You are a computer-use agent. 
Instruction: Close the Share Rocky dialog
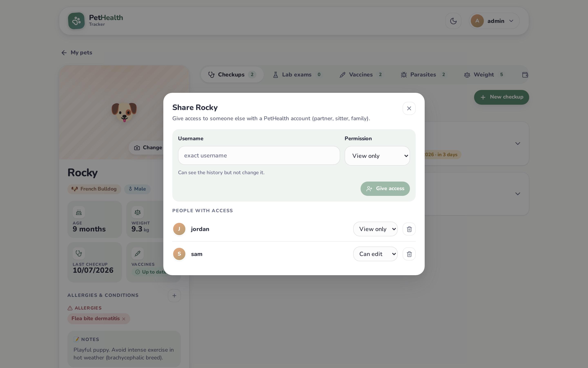coord(409,108)
